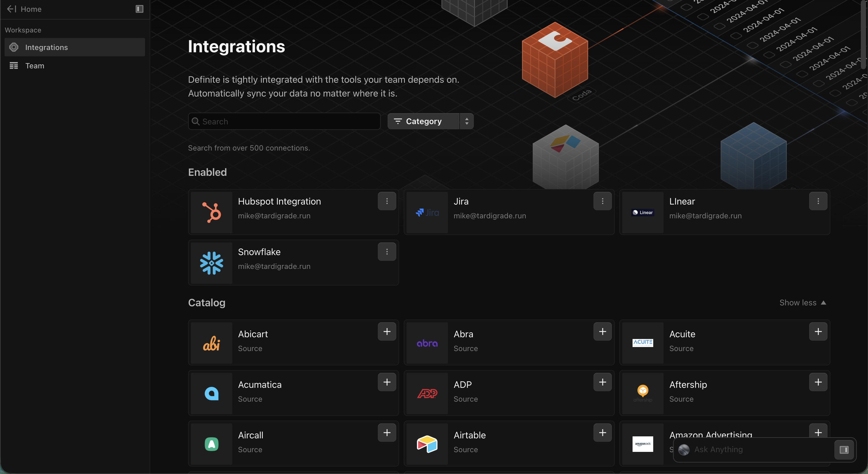868x474 pixels.
Task: Add the Acuite source integration
Action: [818, 332]
